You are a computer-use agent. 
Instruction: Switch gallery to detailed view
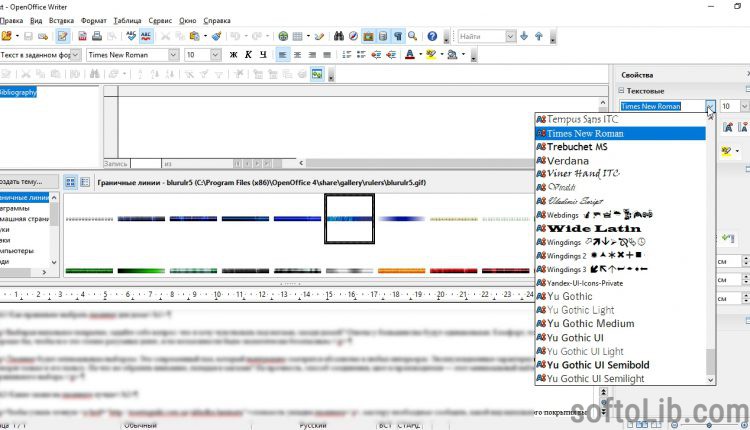tap(85, 182)
